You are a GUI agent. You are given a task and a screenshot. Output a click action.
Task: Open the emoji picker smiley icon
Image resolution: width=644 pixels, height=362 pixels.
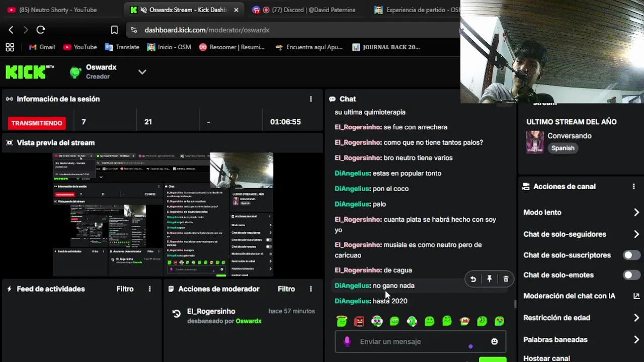[x=495, y=342]
